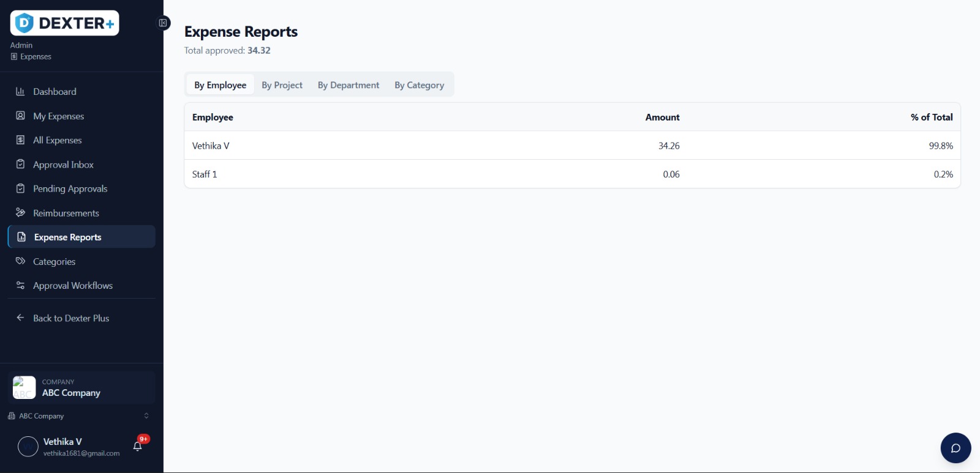Click the back arrow icon
The height and width of the screenshot is (473, 980).
tap(20, 318)
